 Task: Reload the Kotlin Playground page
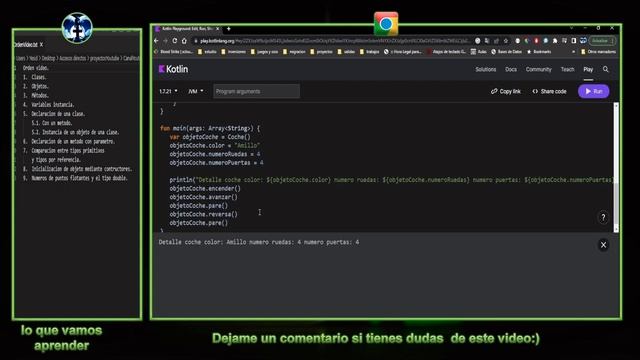point(175,41)
